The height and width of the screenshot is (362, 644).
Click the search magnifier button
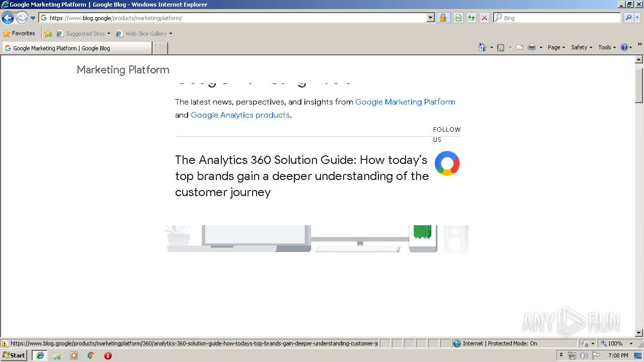tap(628, 18)
